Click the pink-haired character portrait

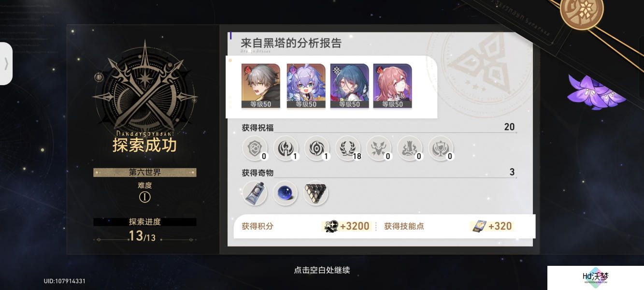click(392, 86)
